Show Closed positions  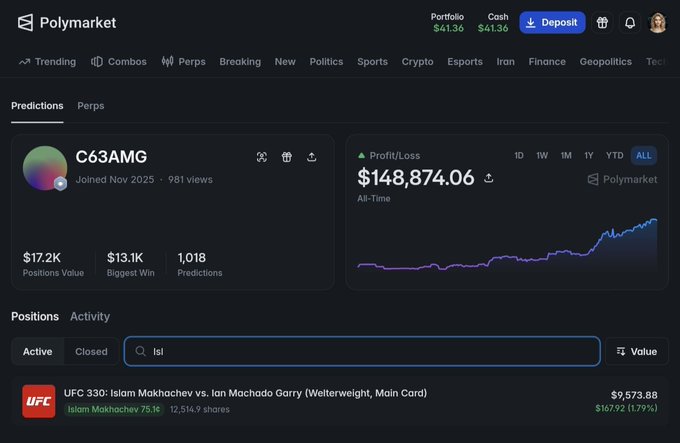(91, 352)
